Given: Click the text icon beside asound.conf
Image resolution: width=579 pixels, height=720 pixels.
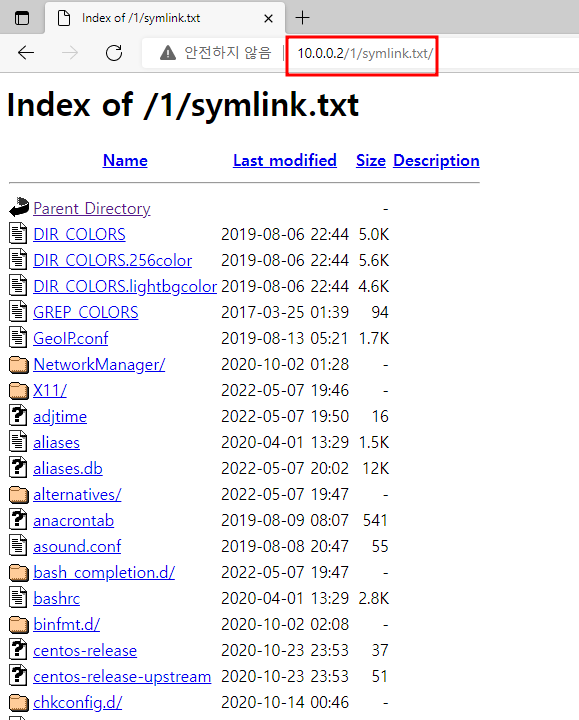Looking at the screenshot, I should point(18,545).
